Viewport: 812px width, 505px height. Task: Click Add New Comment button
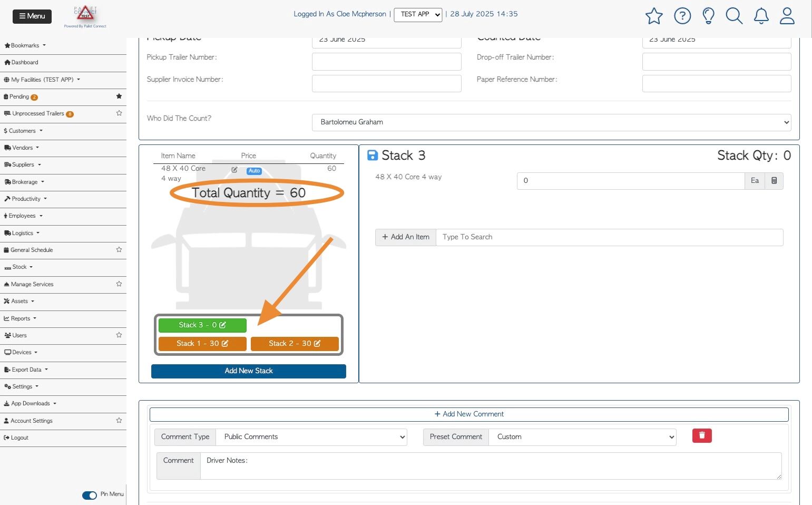point(469,414)
